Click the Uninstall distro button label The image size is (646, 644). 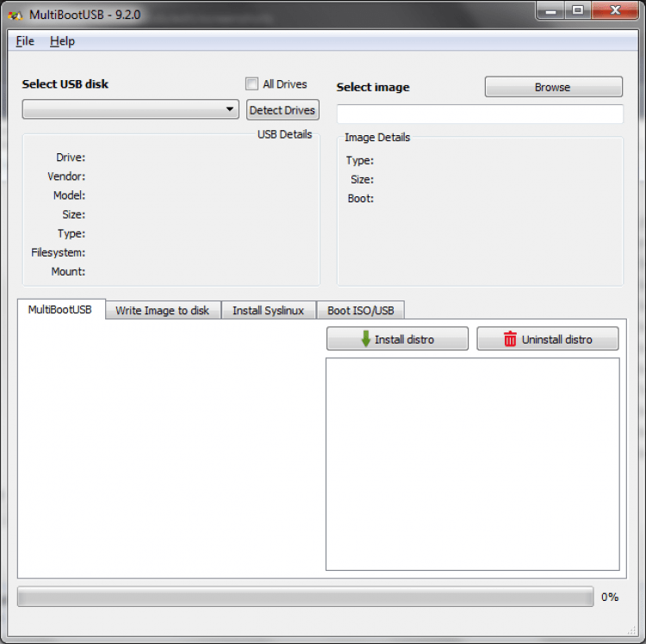556,339
